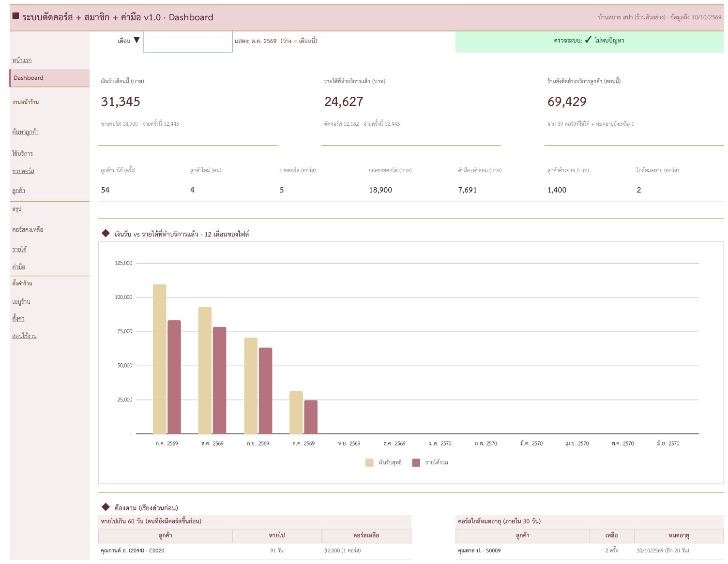Click the diamond icon beside ต้องตาม heading
The height and width of the screenshot is (564, 728).
pos(106,507)
